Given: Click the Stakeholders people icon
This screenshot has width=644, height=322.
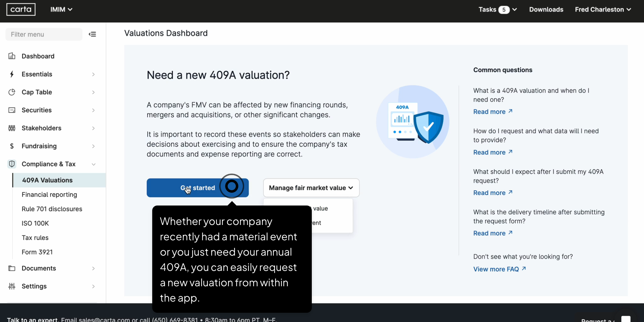Looking at the screenshot, I should click(12, 128).
